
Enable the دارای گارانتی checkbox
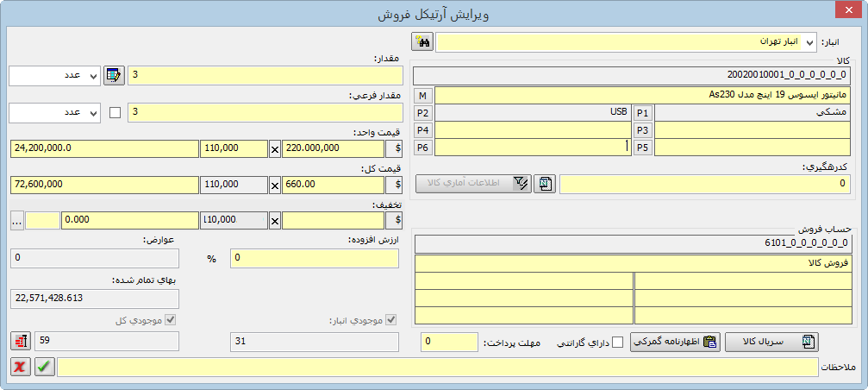point(617,343)
